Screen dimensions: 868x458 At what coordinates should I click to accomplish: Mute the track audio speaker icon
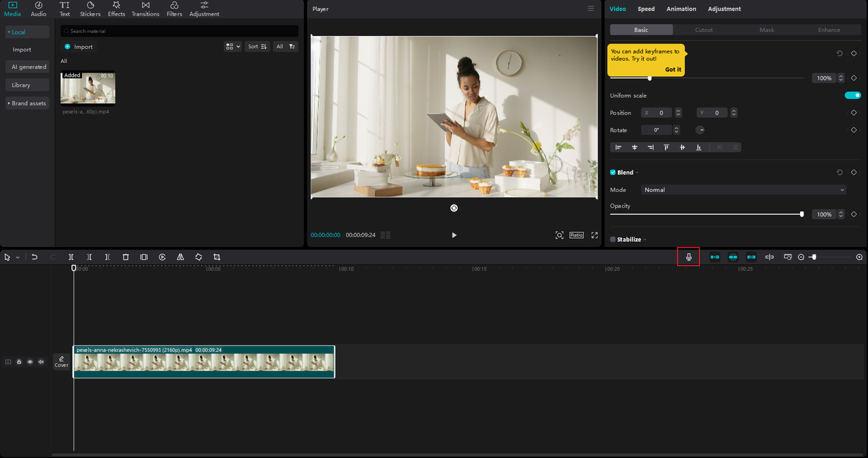41,362
